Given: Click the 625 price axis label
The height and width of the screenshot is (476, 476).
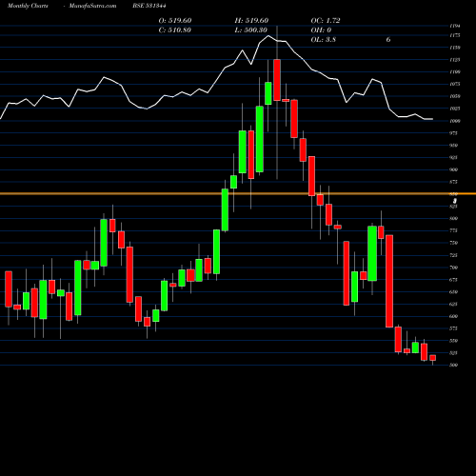Looking at the screenshot, I should 454,304.
